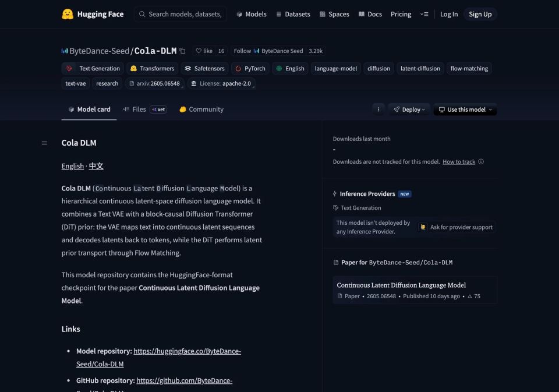Click the Deploy rocket icon

point(397,110)
